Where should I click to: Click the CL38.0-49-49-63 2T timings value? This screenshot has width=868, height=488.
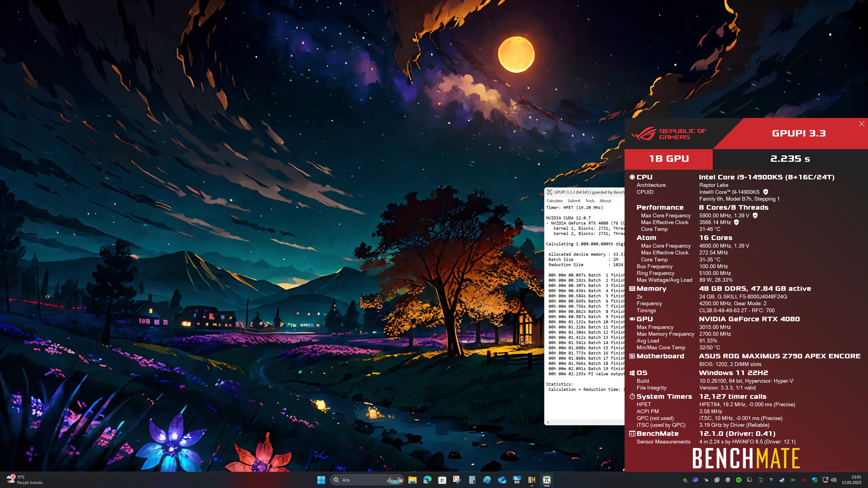point(737,310)
